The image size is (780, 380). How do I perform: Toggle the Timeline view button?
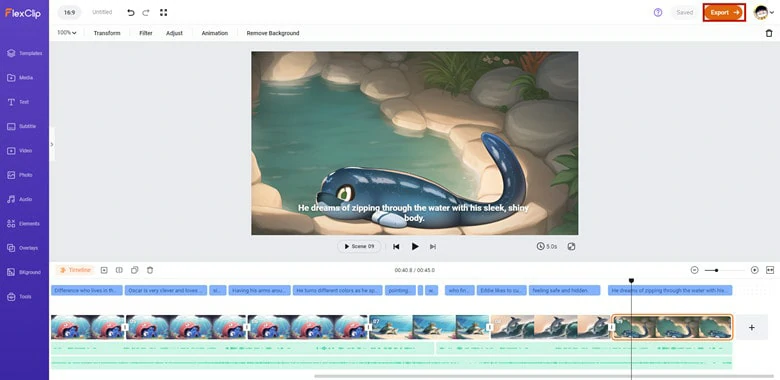click(75, 270)
